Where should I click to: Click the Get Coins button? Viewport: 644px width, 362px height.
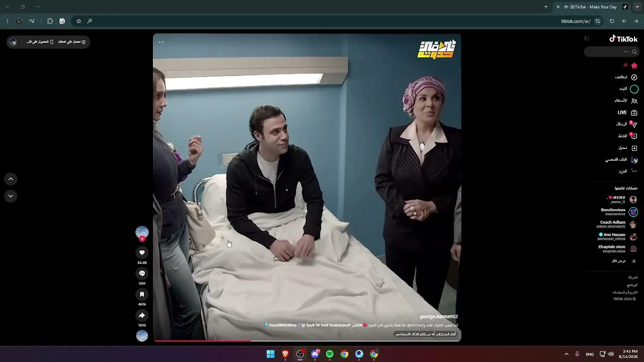click(72, 42)
